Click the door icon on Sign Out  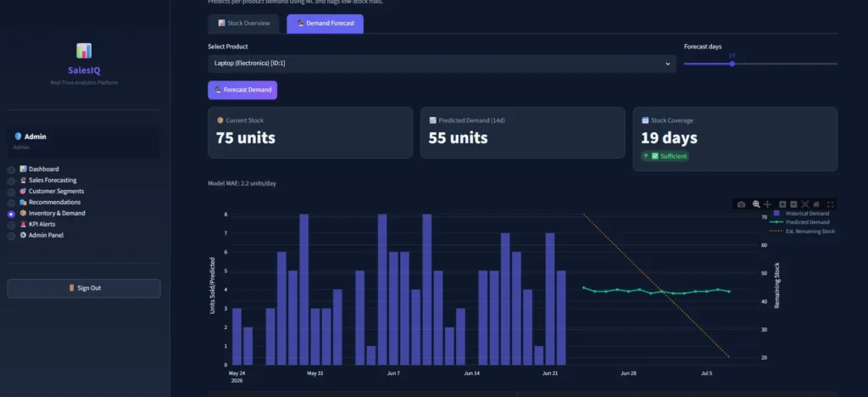click(x=71, y=288)
